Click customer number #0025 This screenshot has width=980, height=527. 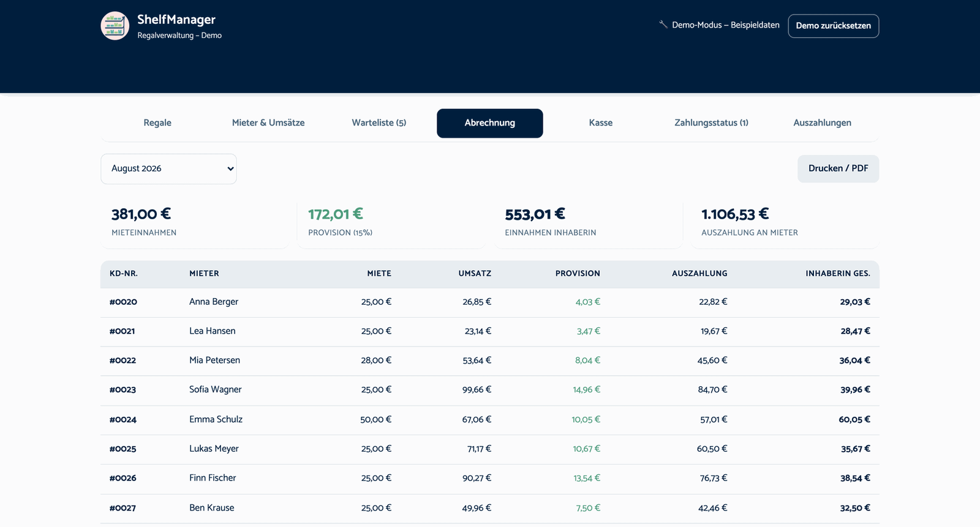point(123,449)
